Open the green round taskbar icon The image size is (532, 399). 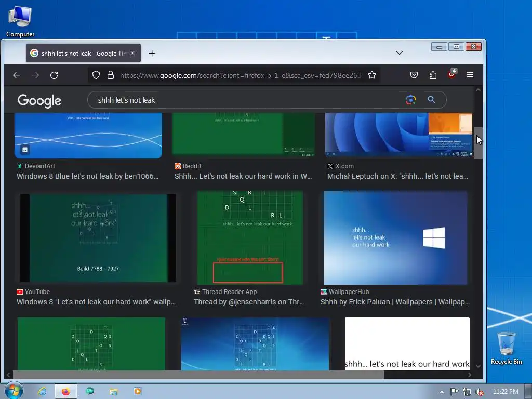point(90,391)
